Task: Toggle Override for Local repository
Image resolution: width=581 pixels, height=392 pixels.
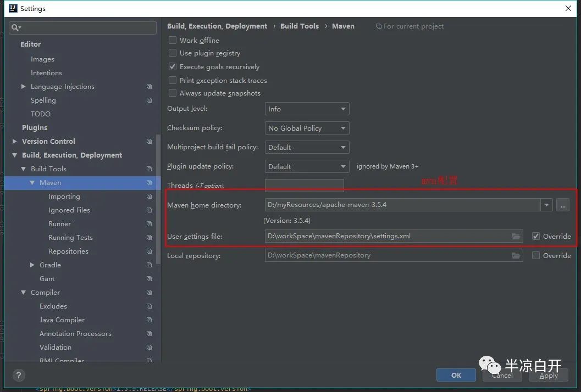Action: click(536, 255)
